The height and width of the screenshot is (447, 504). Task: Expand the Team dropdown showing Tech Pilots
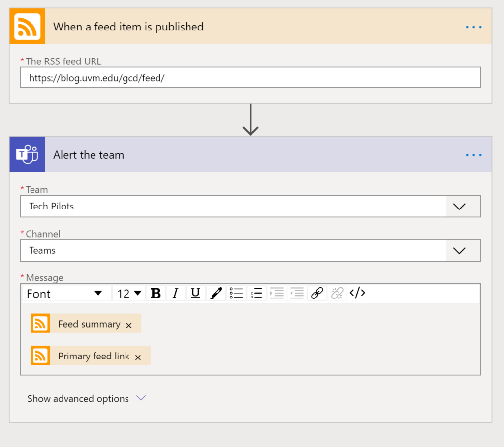[459, 207]
